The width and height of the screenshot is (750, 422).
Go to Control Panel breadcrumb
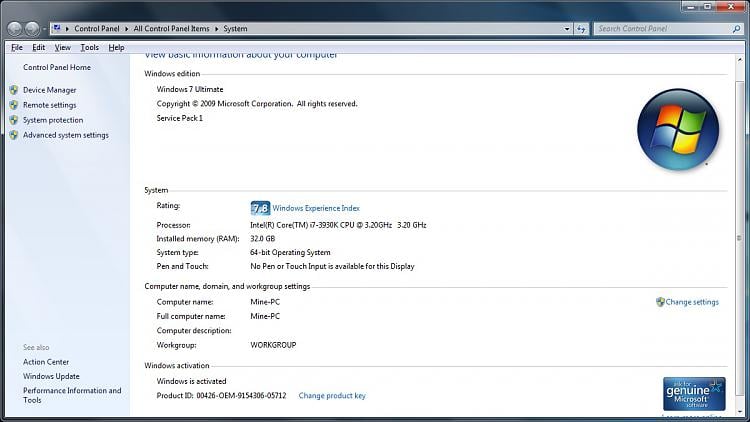coord(97,29)
